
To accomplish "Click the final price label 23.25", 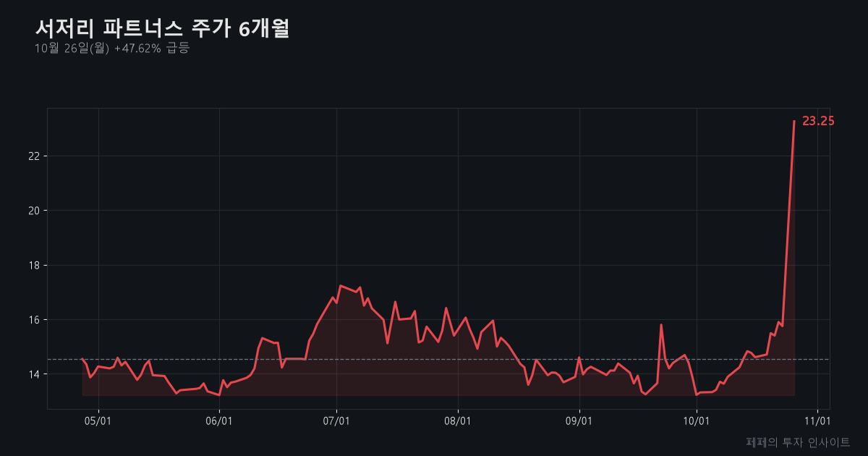I will coord(818,122).
